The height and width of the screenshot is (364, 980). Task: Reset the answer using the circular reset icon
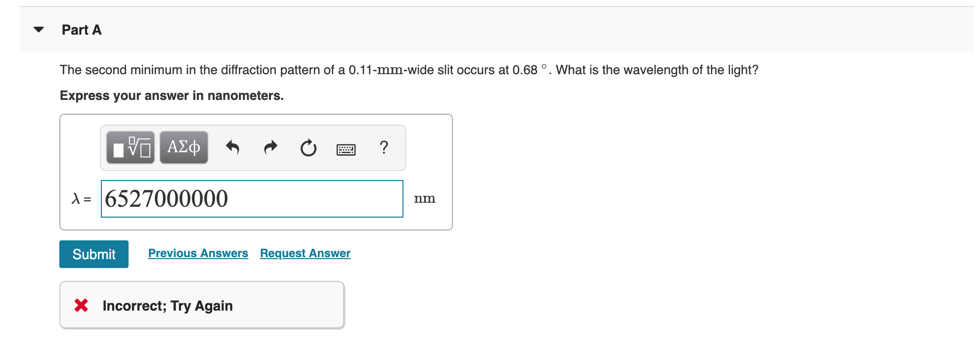pyautogui.click(x=308, y=147)
